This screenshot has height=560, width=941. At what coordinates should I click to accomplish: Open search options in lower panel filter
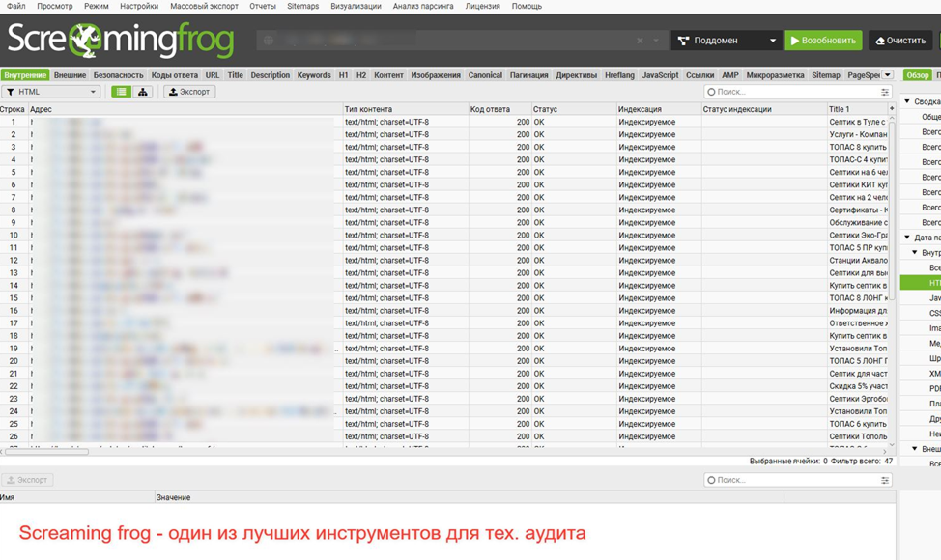pos(885,480)
